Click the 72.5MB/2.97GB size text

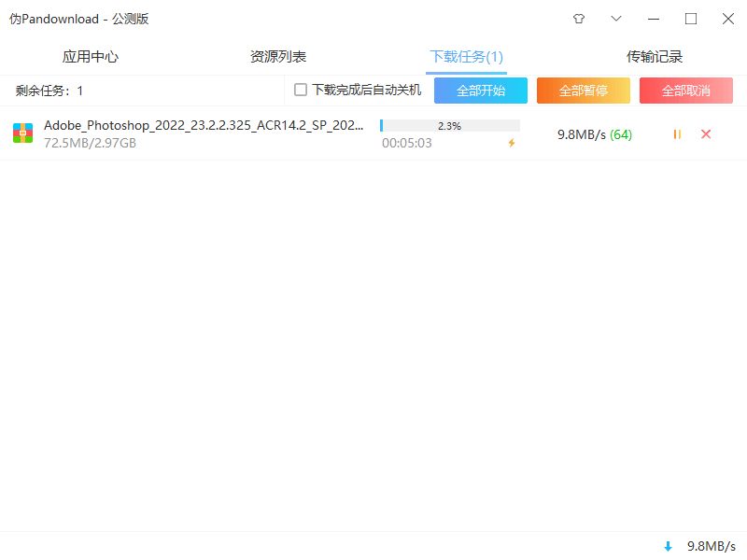tap(90, 143)
